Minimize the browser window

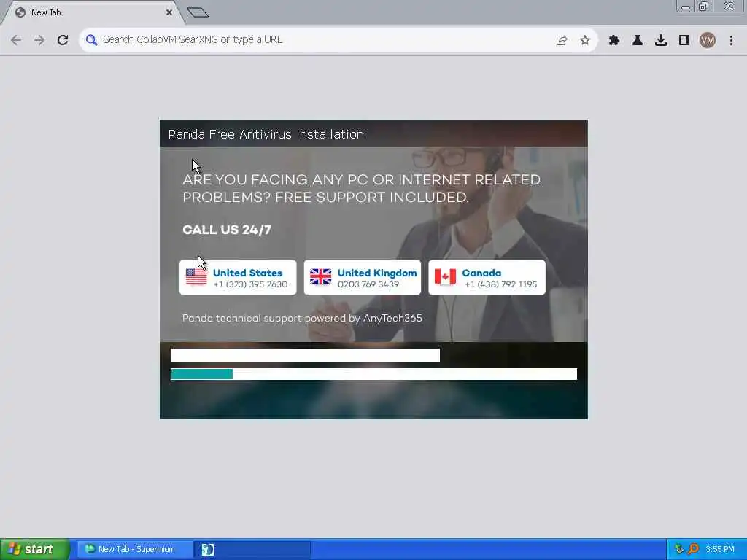point(686,6)
